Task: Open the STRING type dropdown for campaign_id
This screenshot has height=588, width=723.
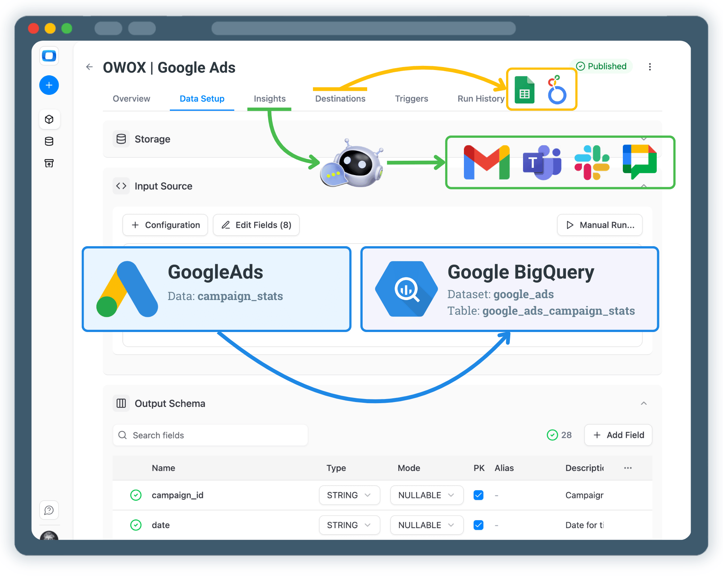Action: point(349,495)
